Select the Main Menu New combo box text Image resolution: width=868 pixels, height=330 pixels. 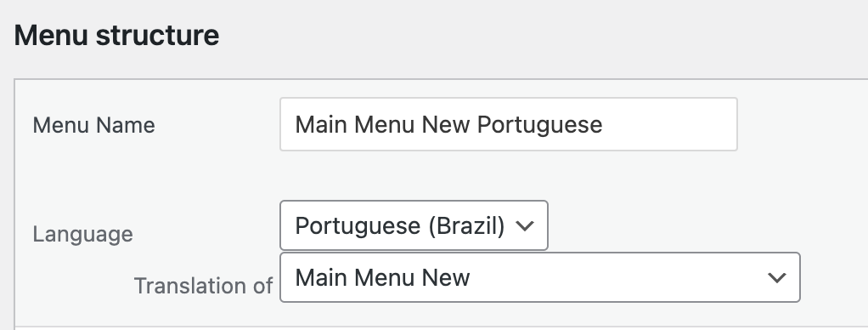382,277
